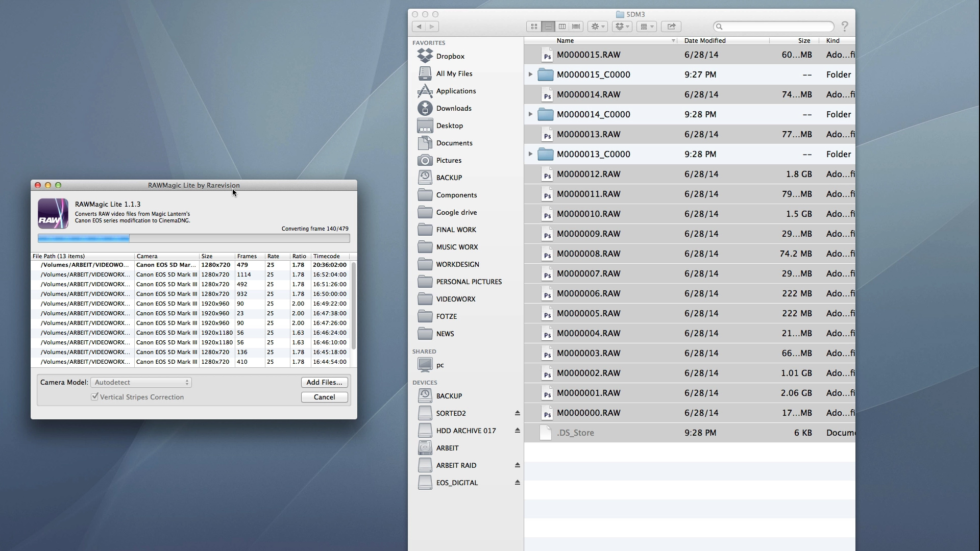The width and height of the screenshot is (980, 551).
Task: Open the Camera Model Autodetect dropdown
Action: [x=141, y=382]
